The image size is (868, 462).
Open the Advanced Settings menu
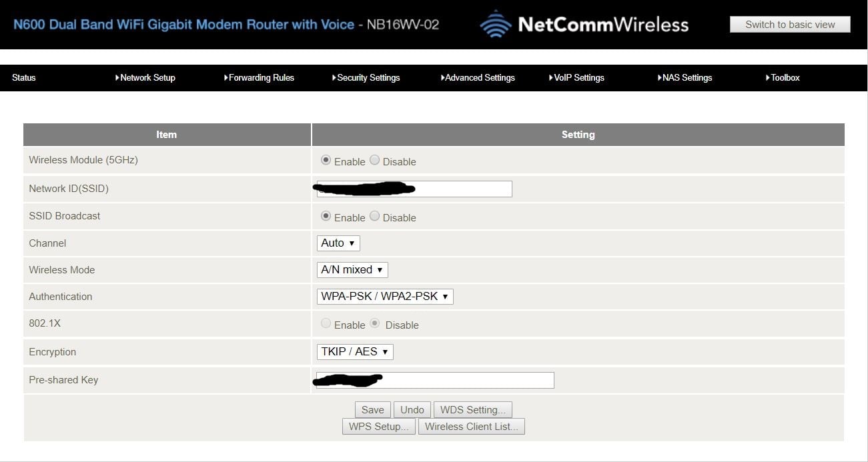pyautogui.click(x=478, y=78)
